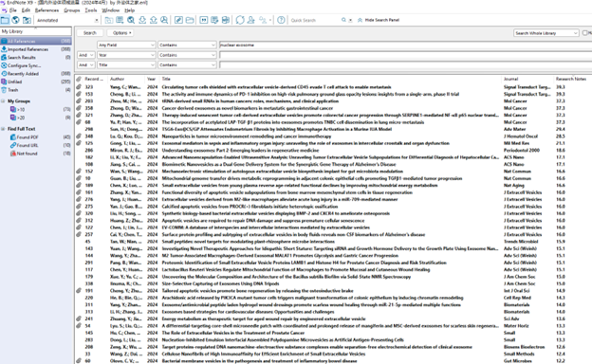Select Integrated Library and Online Search Mode icon
The width and height of the screenshot is (592, 364).
tap(26, 20)
